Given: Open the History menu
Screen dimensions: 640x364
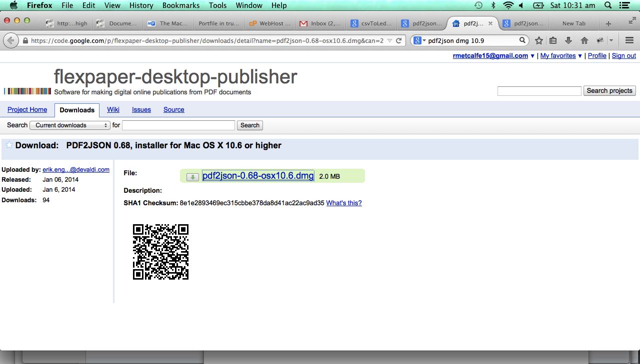Looking at the screenshot, I should pyautogui.click(x=141, y=5).
